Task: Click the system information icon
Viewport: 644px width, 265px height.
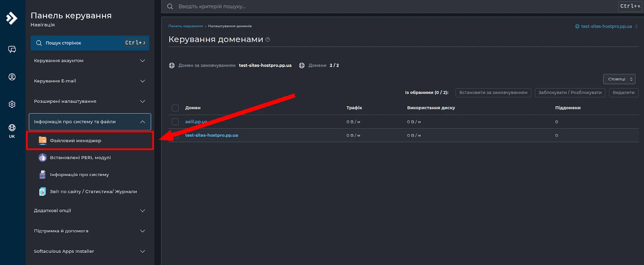Action: (43, 175)
